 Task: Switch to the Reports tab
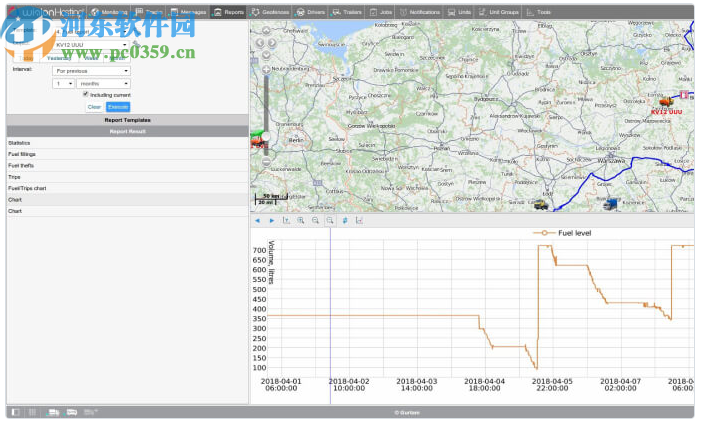pos(230,12)
